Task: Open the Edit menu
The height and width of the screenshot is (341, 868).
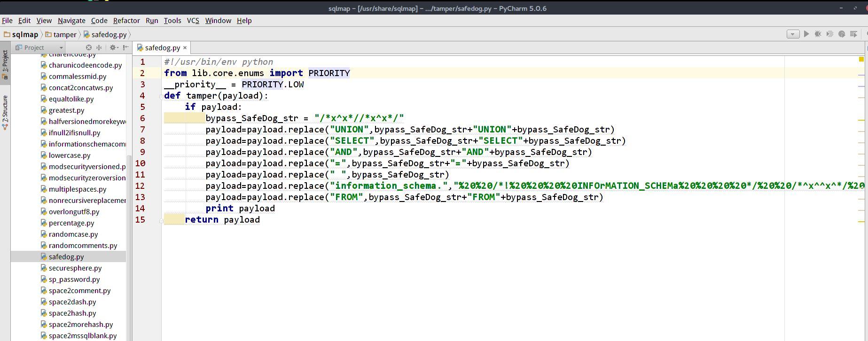Action: (x=24, y=21)
